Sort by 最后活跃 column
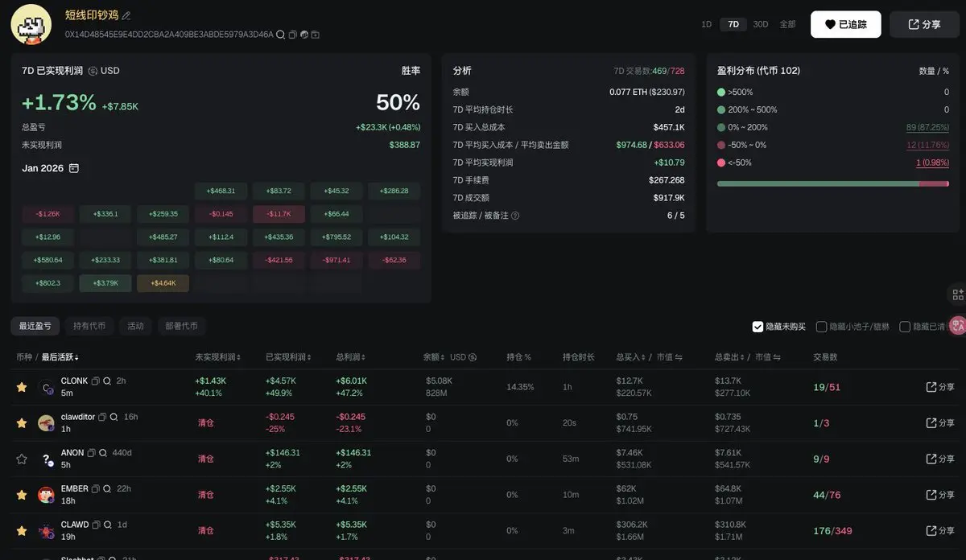The image size is (966, 560). coord(60,357)
